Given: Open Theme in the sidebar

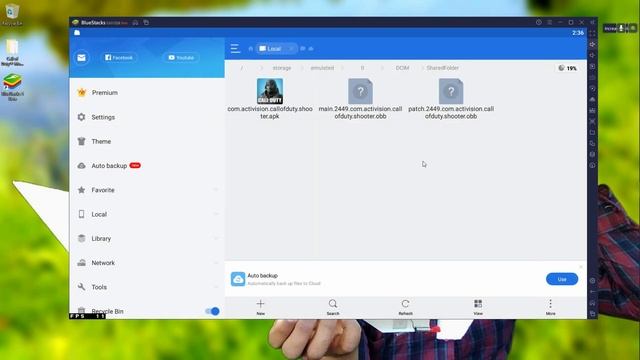Looking at the screenshot, I should pos(101,141).
